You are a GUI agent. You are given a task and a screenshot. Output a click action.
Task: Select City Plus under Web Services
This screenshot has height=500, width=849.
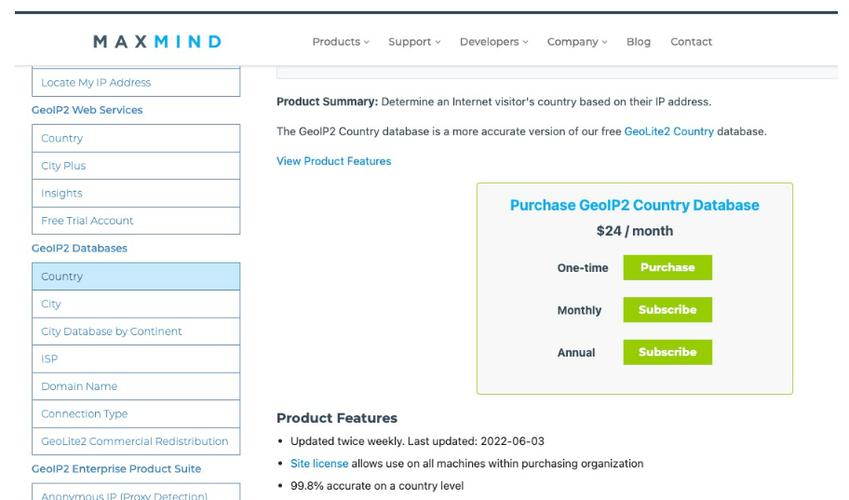(136, 166)
